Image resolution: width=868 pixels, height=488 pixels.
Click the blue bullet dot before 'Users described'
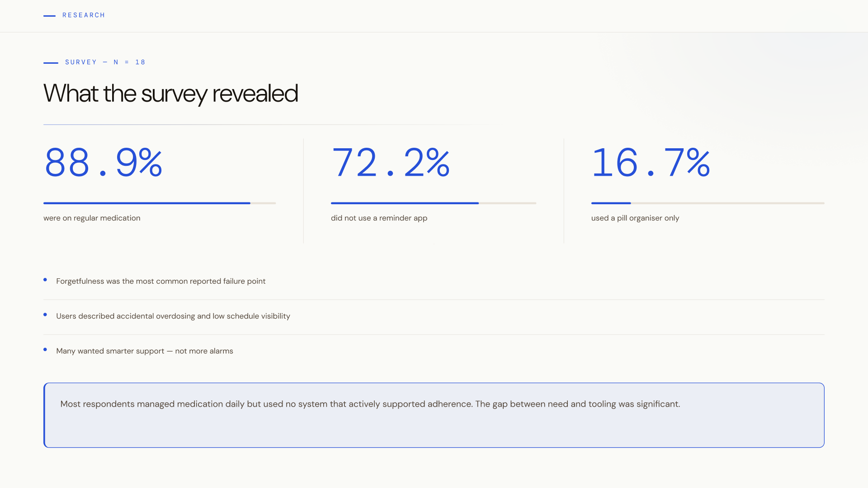click(x=45, y=314)
